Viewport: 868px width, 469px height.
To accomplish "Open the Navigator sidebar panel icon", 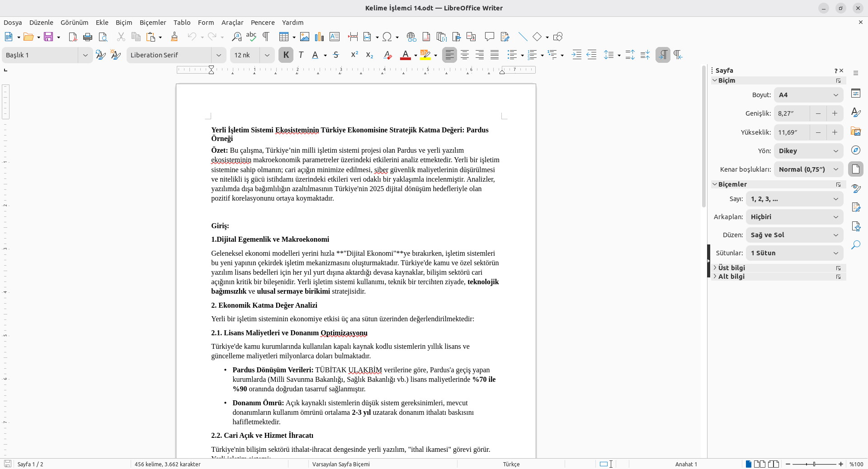I will pyautogui.click(x=856, y=150).
